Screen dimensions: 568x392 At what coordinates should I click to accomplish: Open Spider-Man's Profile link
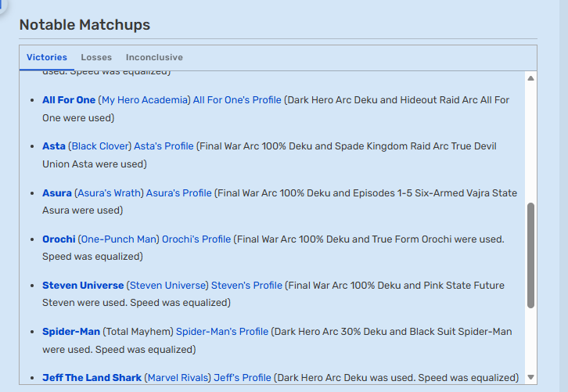(x=222, y=332)
